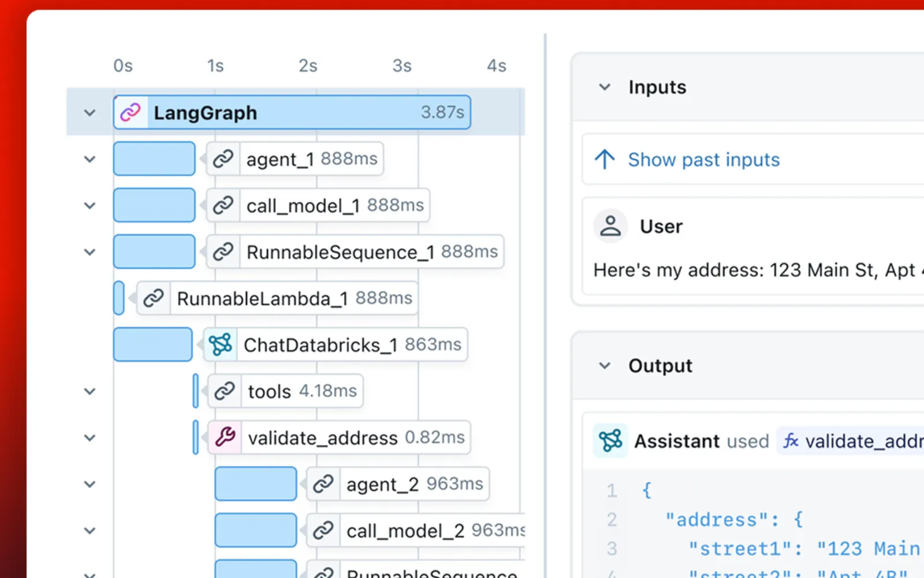Click the ChatDatabricks_1 timeline duration bar
924x578 pixels.
tap(153, 344)
